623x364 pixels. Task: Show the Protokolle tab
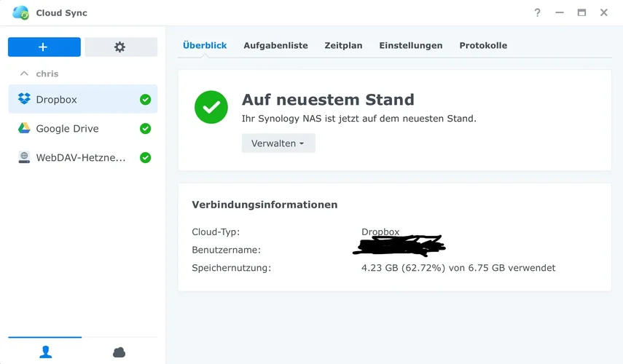tap(483, 45)
